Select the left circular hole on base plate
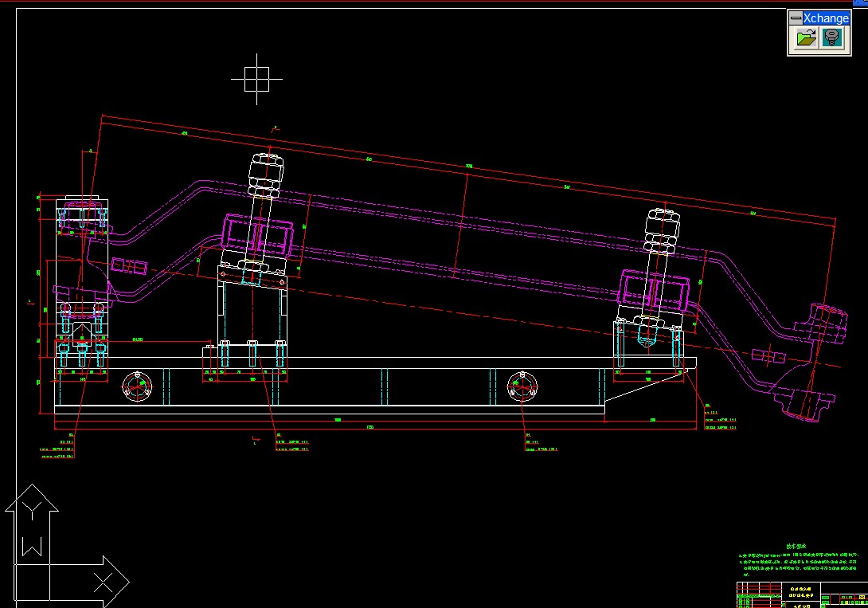Screen dimensions: 868x608 click(x=137, y=386)
